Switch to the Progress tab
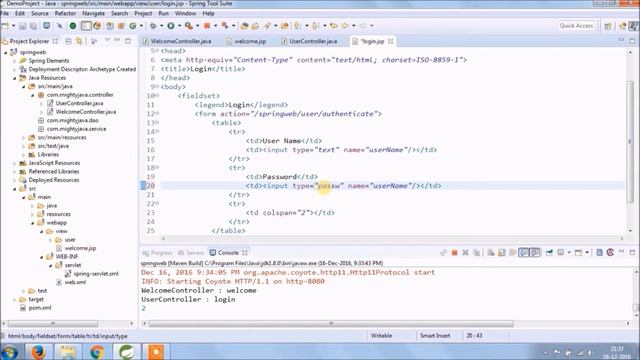 point(157,253)
